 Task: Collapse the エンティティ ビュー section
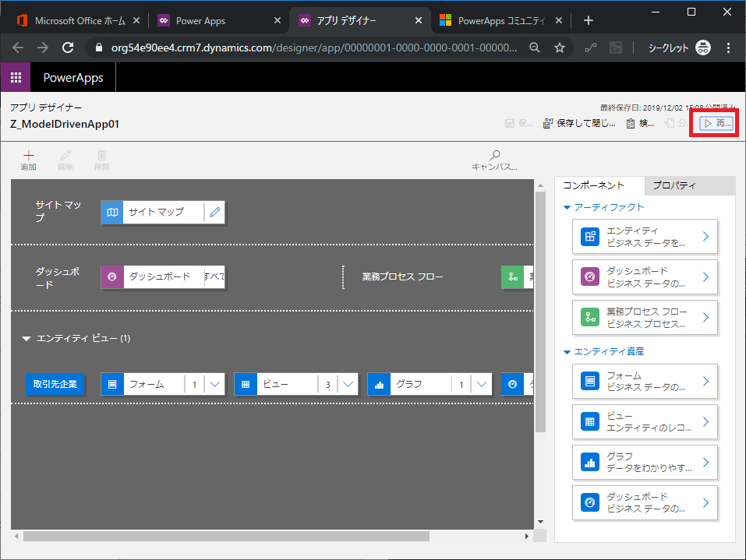(x=27, y=339)
